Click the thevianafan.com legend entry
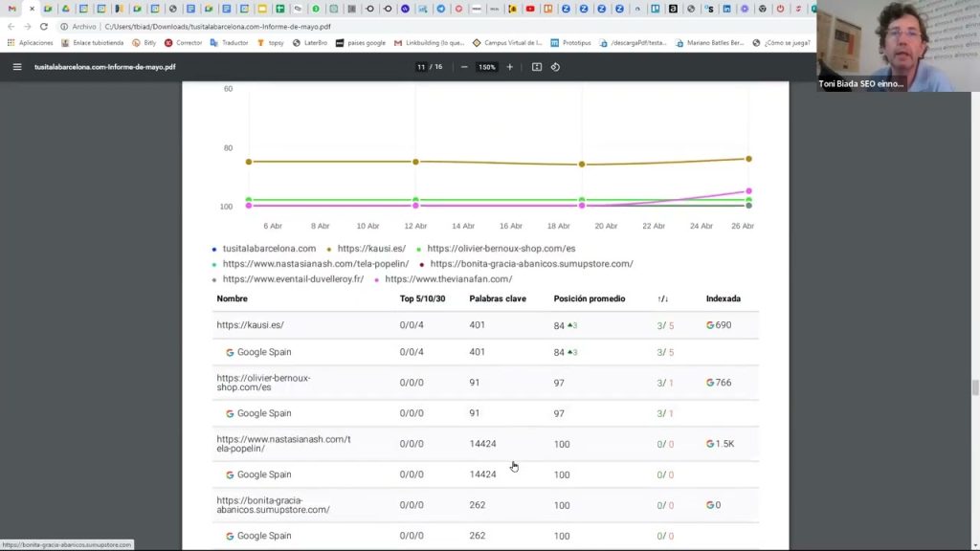Image resolution: width=980 pixels, height=551 pixels. [448, 279]
